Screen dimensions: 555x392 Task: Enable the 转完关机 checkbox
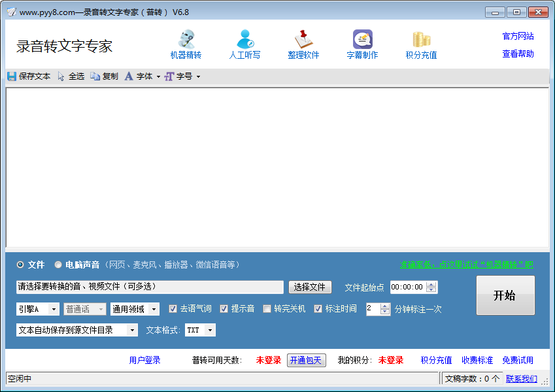(x=267, y=309)
